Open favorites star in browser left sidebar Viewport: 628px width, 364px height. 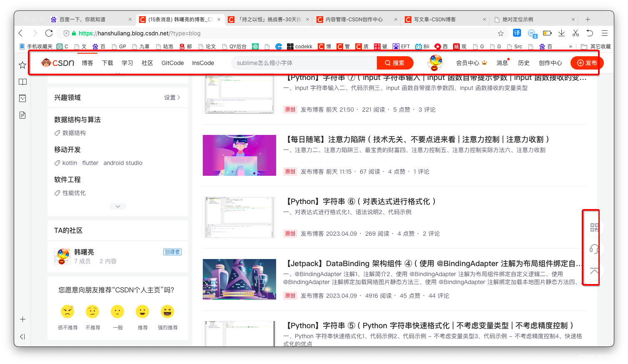22,65
